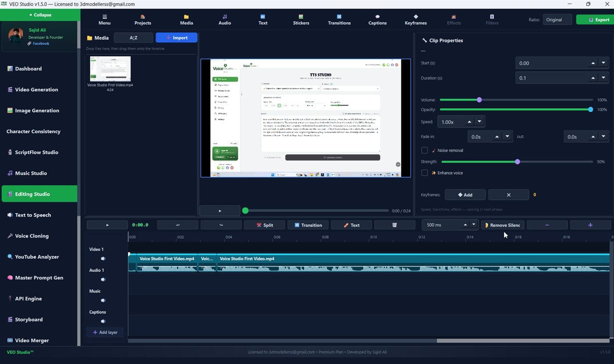Open the Ratio Original dropdown
Screen dimensions: 614x364
click(x=557, y=20)
